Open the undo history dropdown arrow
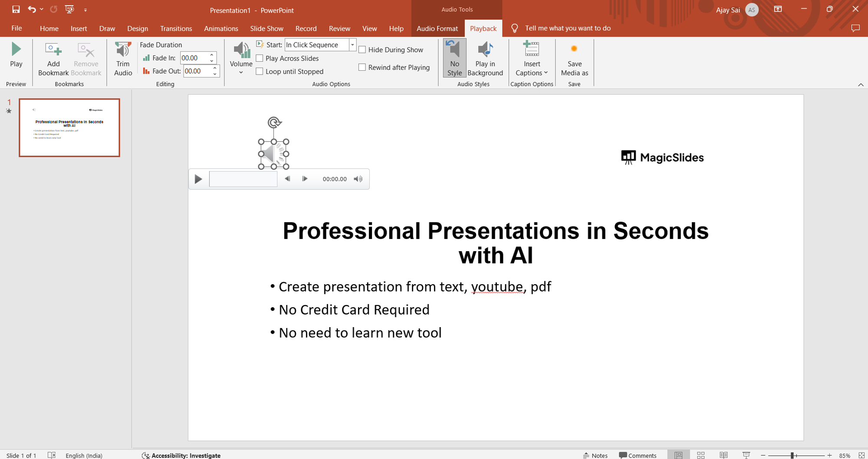 [x=42, y=9]
